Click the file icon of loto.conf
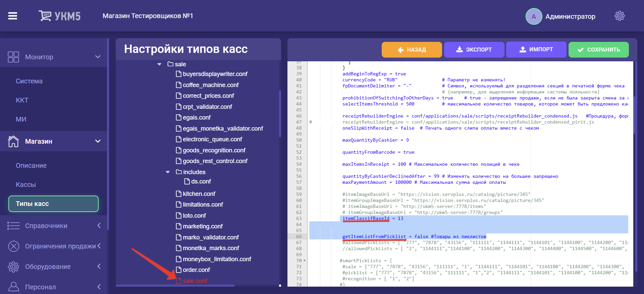This screenshot has width=644, height=294. (179, 215)
